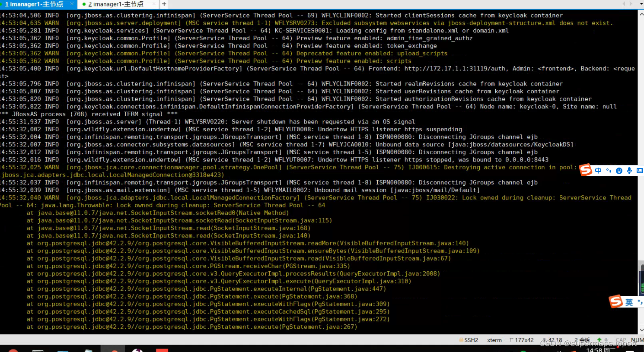Screen dimensions: 644x352
Task: Click the terminal scrollbar down arrow
Action: click(x=641, y=330)
